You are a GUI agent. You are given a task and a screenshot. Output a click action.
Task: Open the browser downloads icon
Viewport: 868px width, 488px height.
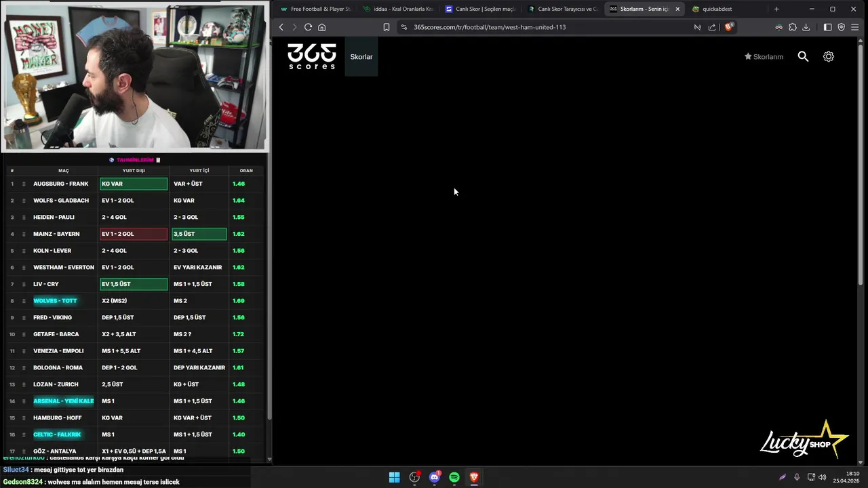coord(806,27)
